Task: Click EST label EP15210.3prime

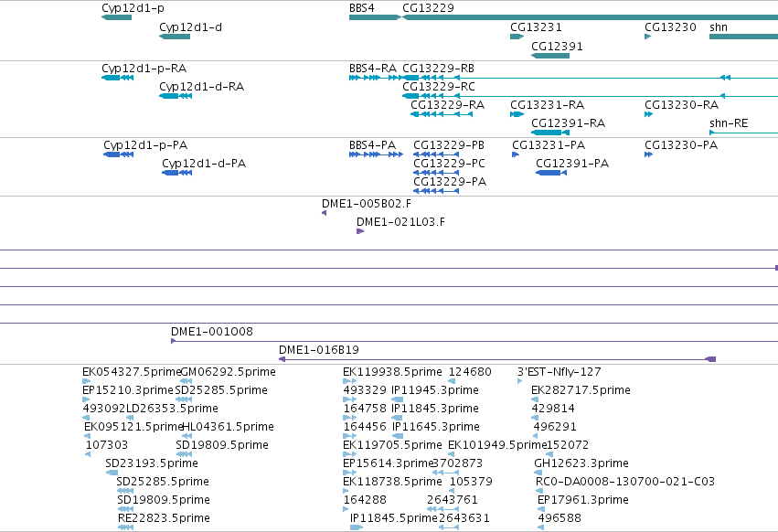Action: 128,390
